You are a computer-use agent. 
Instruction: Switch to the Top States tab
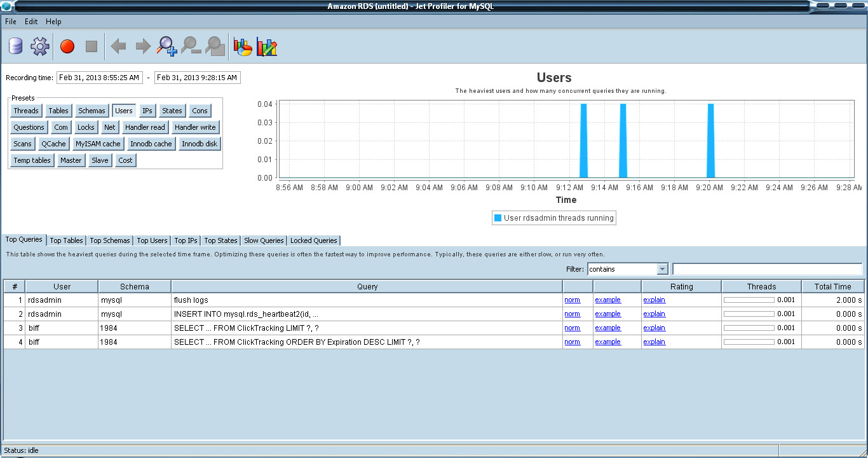tap(221, 240)
